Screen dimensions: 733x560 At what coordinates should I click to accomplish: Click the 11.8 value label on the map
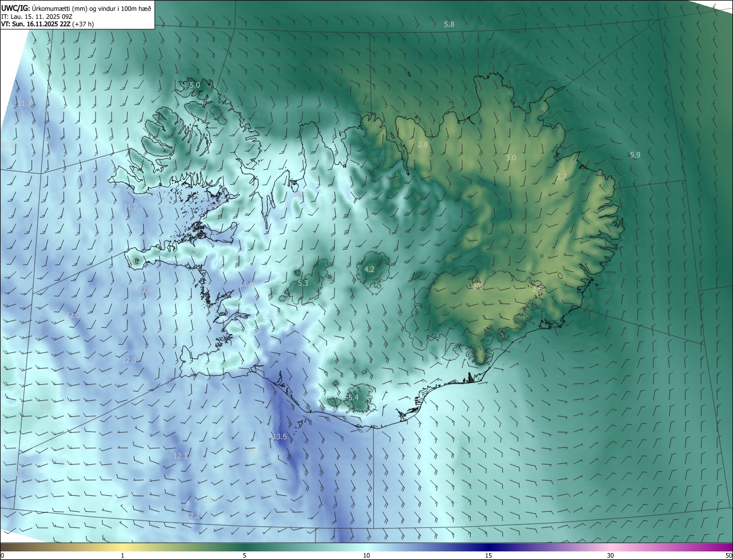click(x=246, y=283)
